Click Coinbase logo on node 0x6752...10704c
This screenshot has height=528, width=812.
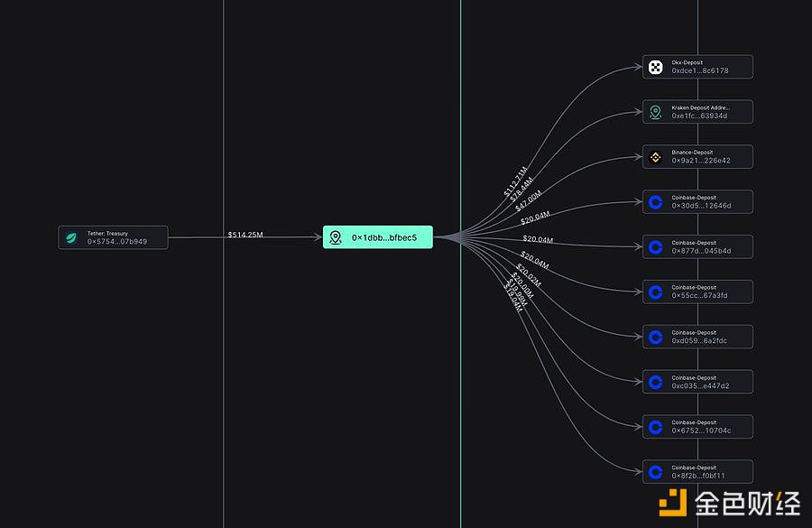[x=656, y=427]
